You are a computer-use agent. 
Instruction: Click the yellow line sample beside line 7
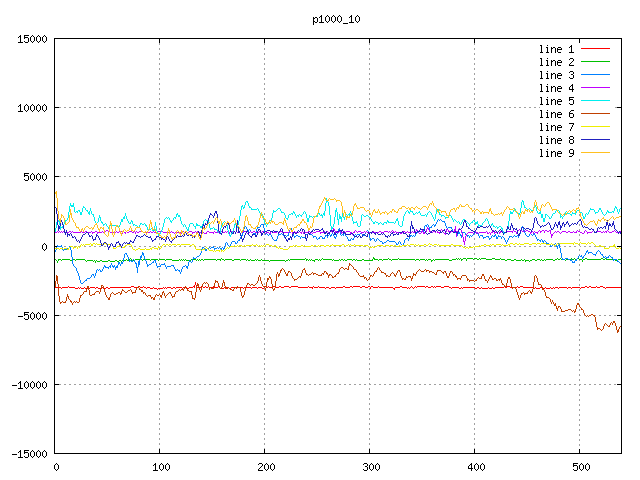click(596, 127)
